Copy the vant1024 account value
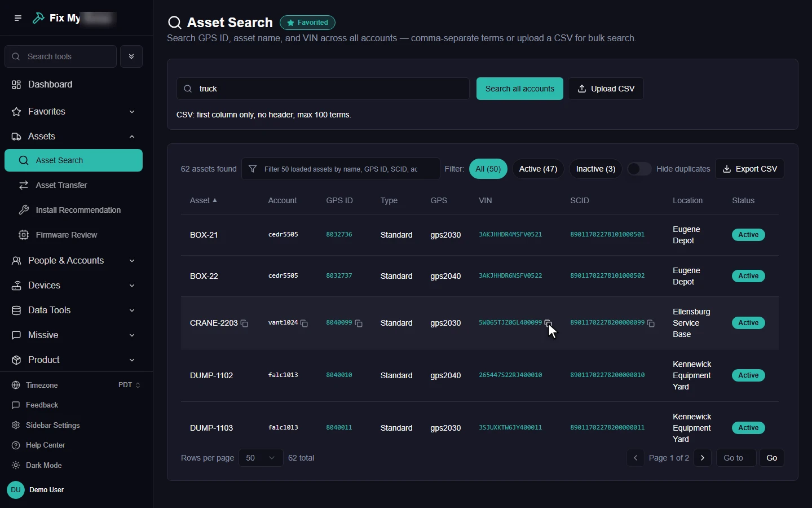The image size is (812, 508). [304, 323]
